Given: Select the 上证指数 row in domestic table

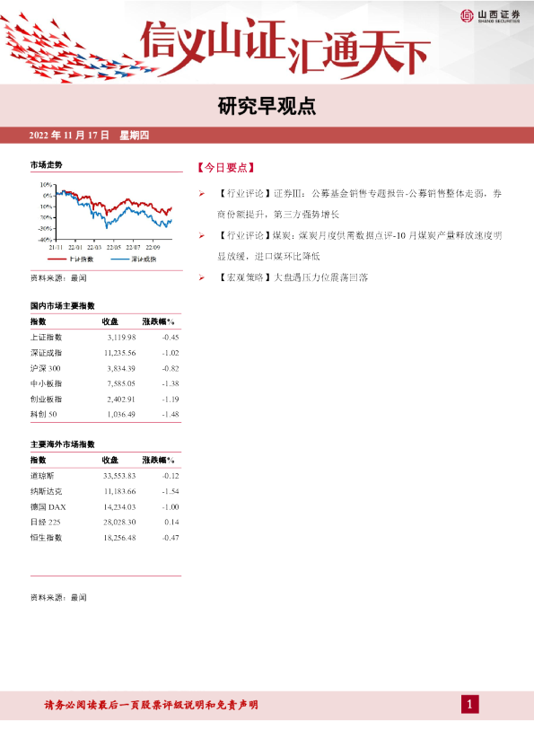Looking at the screenshot, I should point(105,338).
